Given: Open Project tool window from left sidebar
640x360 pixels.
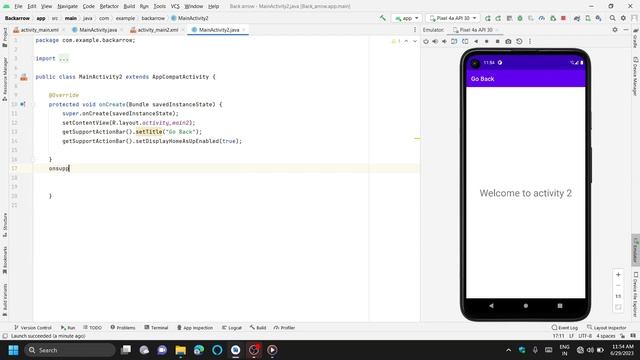Looking at the screenshot, I should click(5, 38).
